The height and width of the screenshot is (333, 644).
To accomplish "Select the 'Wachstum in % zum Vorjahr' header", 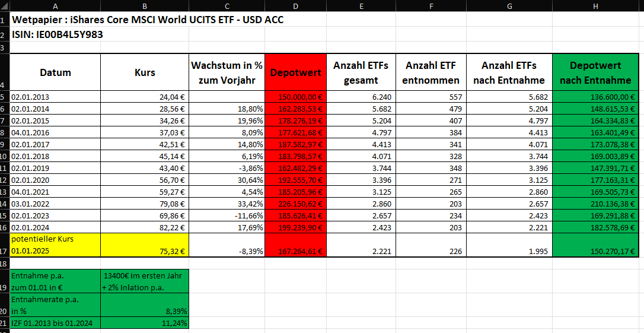I will 227,72.
